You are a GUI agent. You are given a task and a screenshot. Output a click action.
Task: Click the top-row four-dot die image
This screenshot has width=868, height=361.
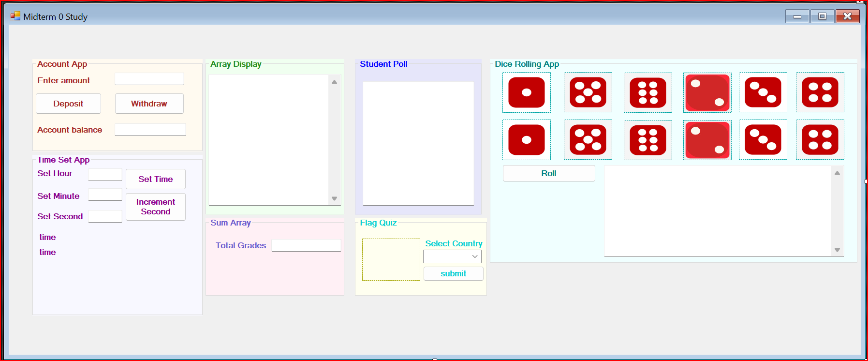click(x=820, y=92)
